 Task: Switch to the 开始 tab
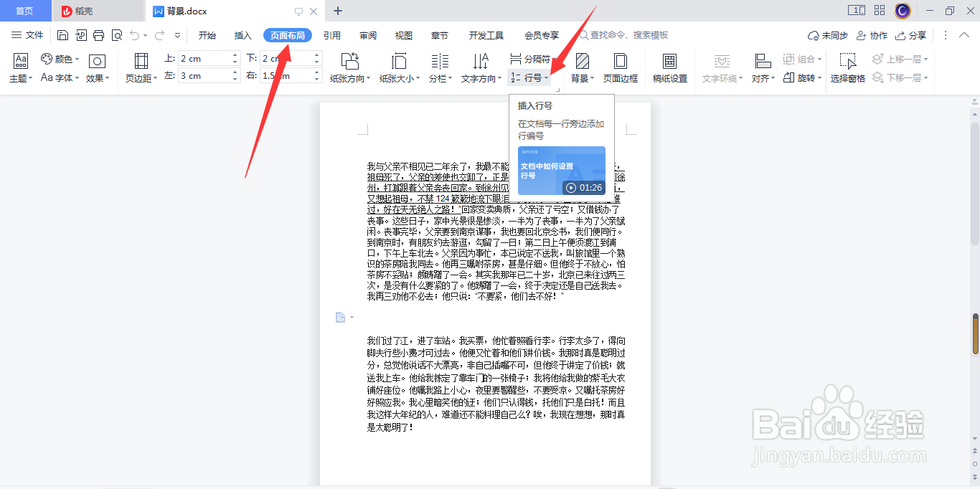tap(207, 35)
